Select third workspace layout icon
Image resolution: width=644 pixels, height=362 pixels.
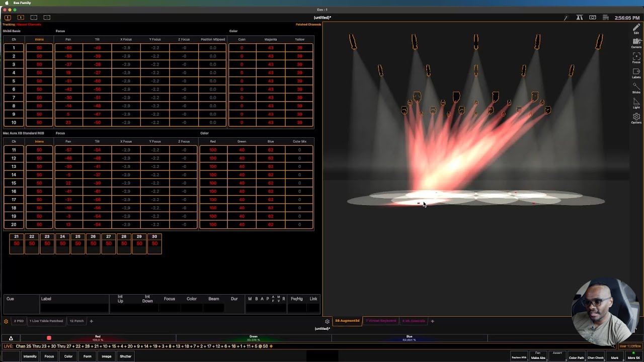click(x=34, y=18)
